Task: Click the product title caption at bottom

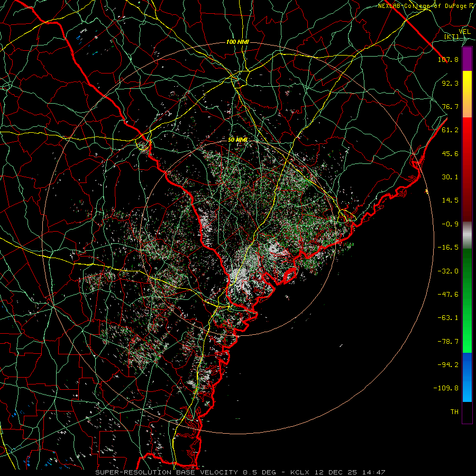Action: (x=241, y=472)
